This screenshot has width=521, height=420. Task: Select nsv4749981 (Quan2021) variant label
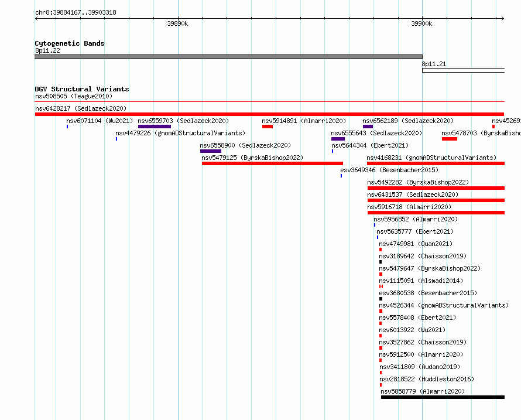pos(416,244)
